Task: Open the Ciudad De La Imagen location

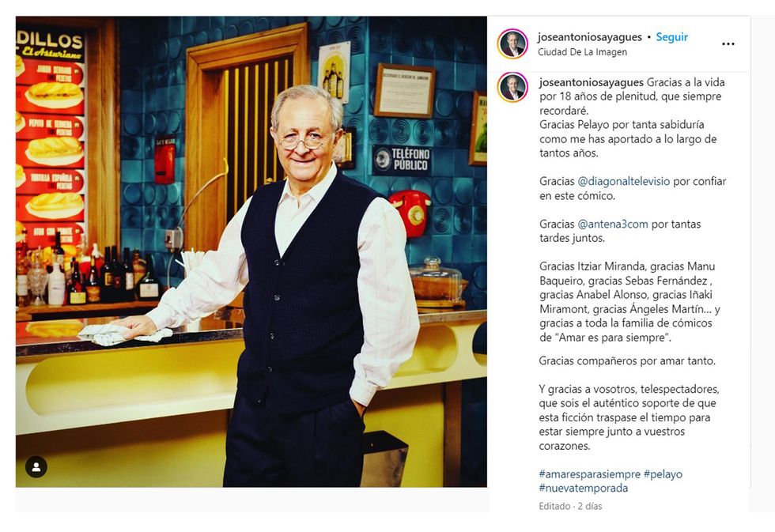Action: 582,52
